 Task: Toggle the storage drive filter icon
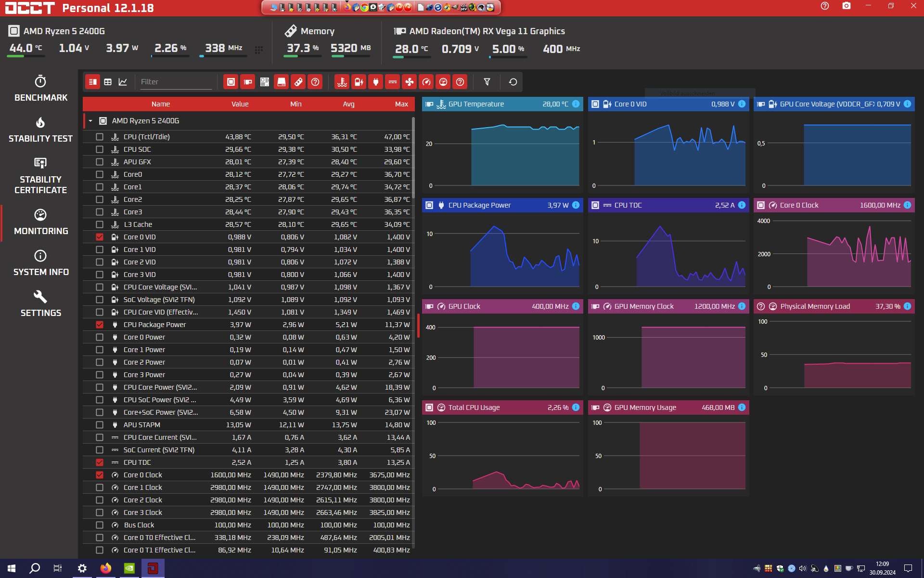[282, 82]
